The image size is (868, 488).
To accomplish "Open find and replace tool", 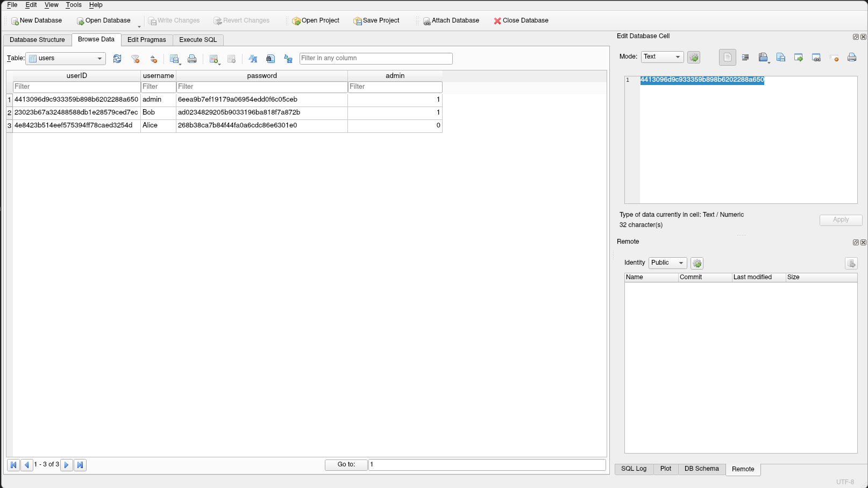I will coord(288,59).
